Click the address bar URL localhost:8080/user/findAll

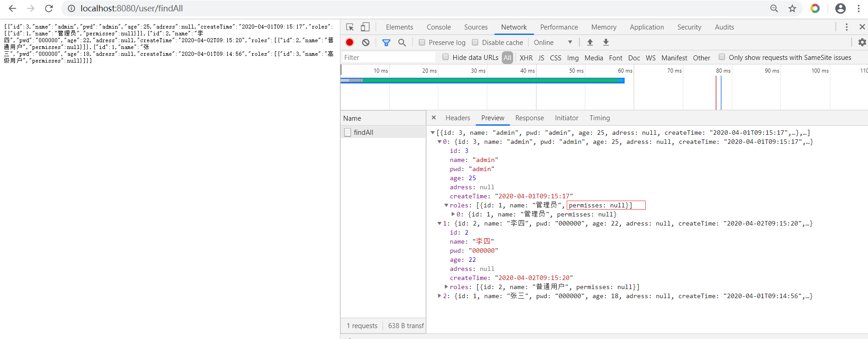pyautogui.click(x=132, y=8)
